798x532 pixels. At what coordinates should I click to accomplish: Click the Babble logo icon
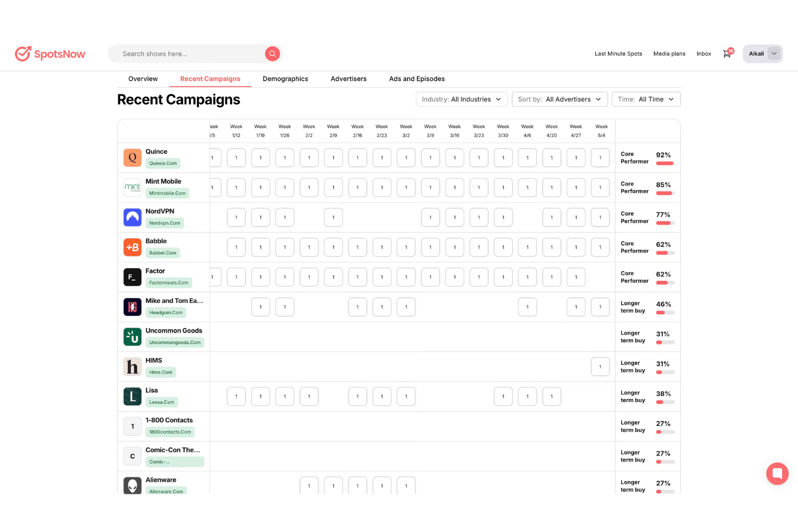click(x=133, y=247)
